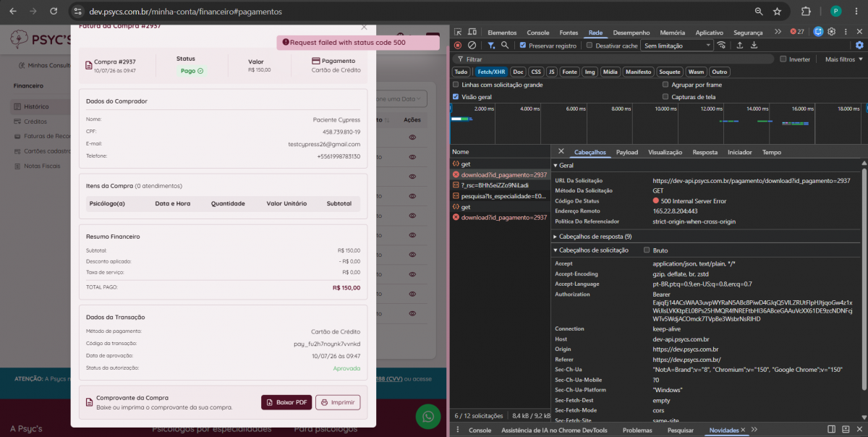868x437 pixels.
Task: Enable Capturas de tela checkbox
Action: 665,96
